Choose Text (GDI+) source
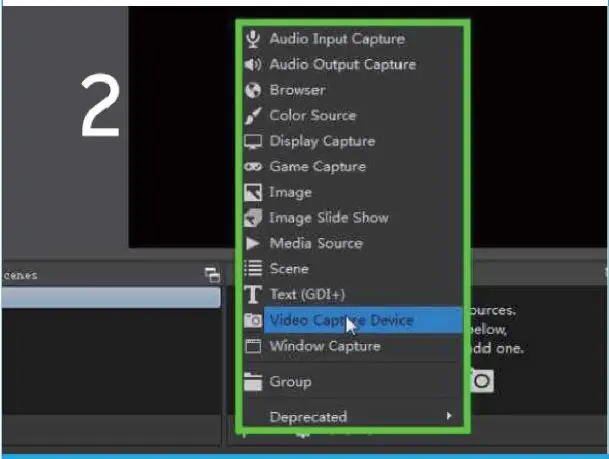This screenshot has height=459, width=609. (352, 294)
